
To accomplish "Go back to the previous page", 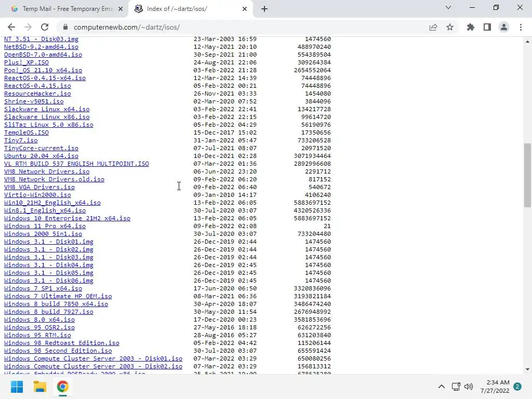I will tap(11, 27).
